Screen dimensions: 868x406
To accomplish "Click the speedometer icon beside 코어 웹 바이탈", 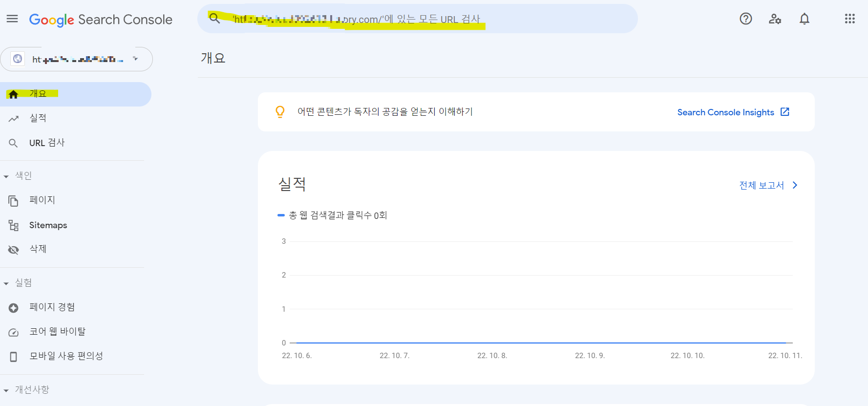I will 14,332.
